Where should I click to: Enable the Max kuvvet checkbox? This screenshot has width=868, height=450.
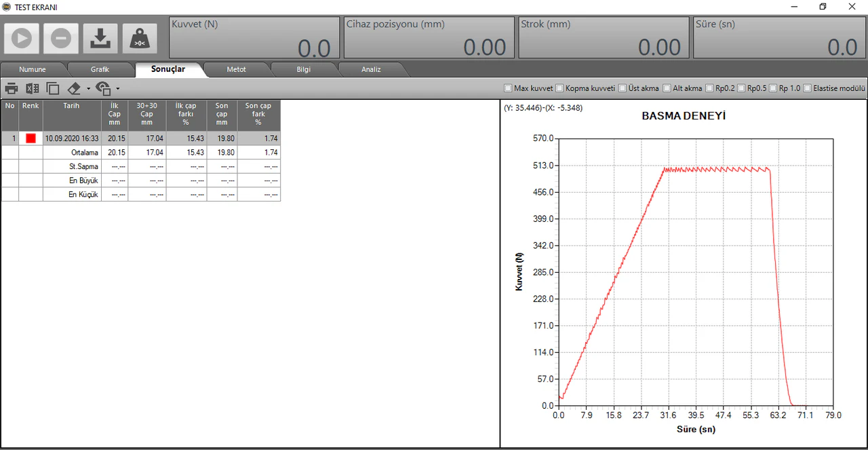[508, 88]
